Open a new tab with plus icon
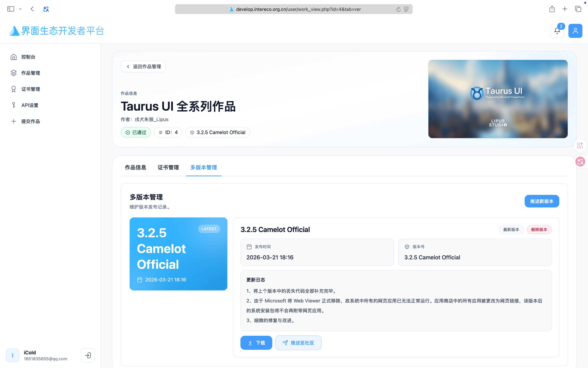Image resolution: width=588 pixels, height=368 pixels. tap(565, 9)
